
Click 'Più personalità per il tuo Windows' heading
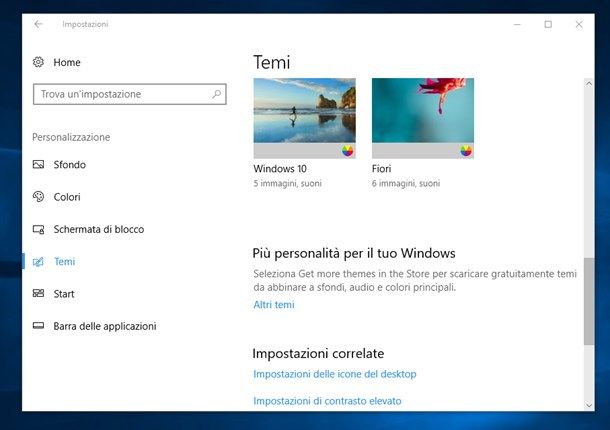click(354, 253)
